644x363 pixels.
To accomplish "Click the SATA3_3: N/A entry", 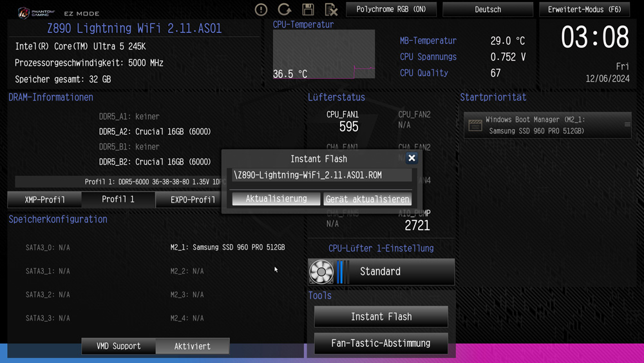I will 48,319.
